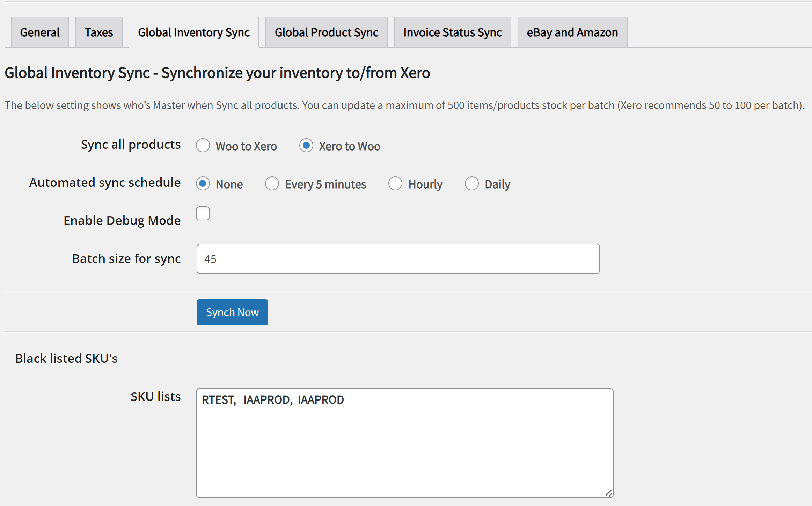Select the Global Inventory Sync tab

[194, 32]
